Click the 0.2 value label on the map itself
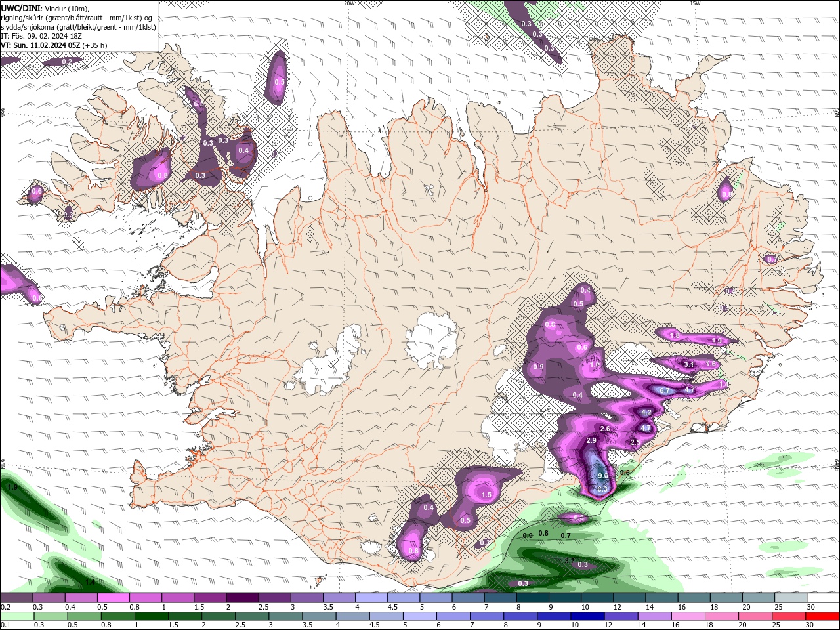The width and height of the screenshot is (840, 630). [67, 62]
